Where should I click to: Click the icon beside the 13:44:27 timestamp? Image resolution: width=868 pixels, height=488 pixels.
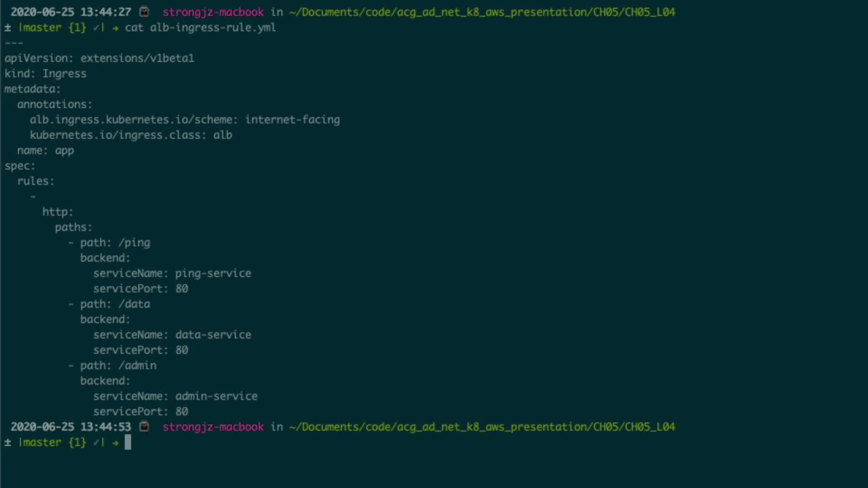coord(144,12)
